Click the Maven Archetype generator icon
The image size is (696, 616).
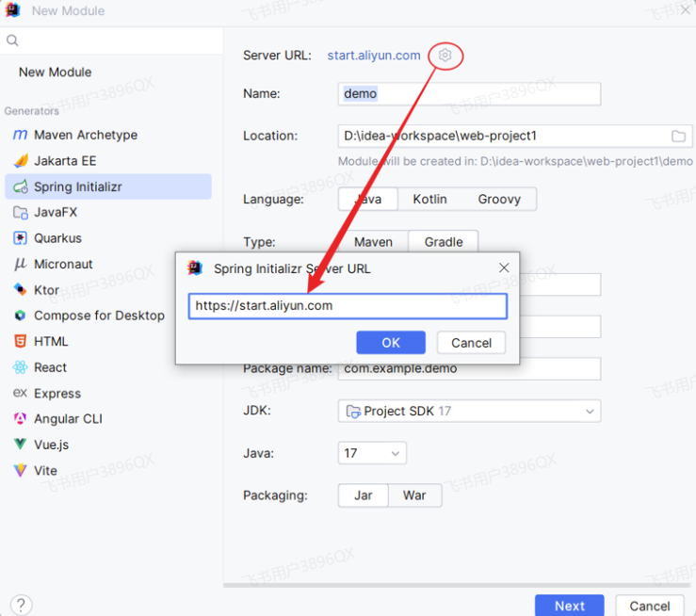20,135
